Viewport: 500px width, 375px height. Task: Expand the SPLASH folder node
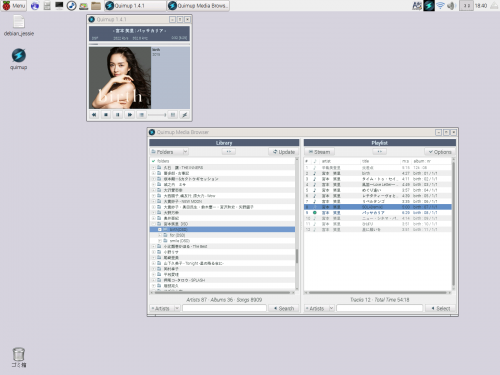153,280
